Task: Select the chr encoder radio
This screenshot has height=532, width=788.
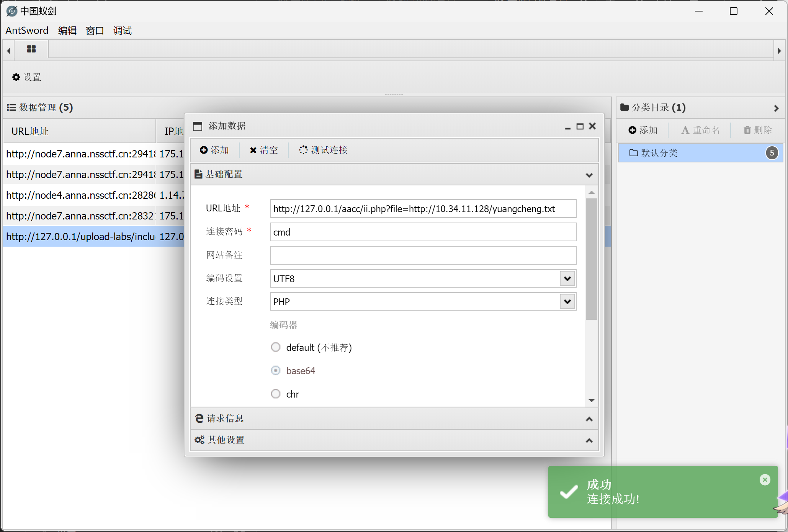Action: [276, 394]
